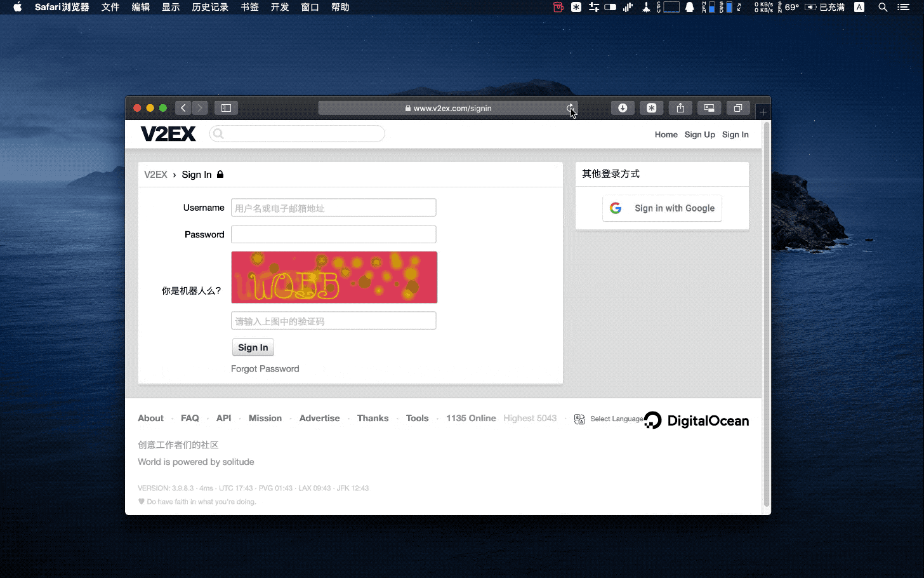Open the Advertise footer link
Image resolution: width=924 pixels, height=578 pixels.
(320, 418)
